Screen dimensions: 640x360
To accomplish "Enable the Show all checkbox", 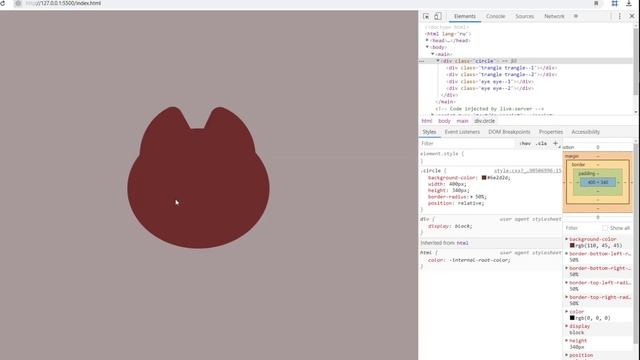I will pos(605,228).
